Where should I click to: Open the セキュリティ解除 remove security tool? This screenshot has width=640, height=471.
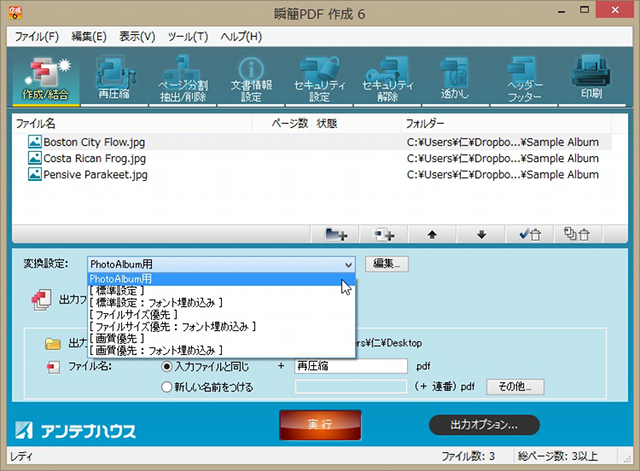387,78
